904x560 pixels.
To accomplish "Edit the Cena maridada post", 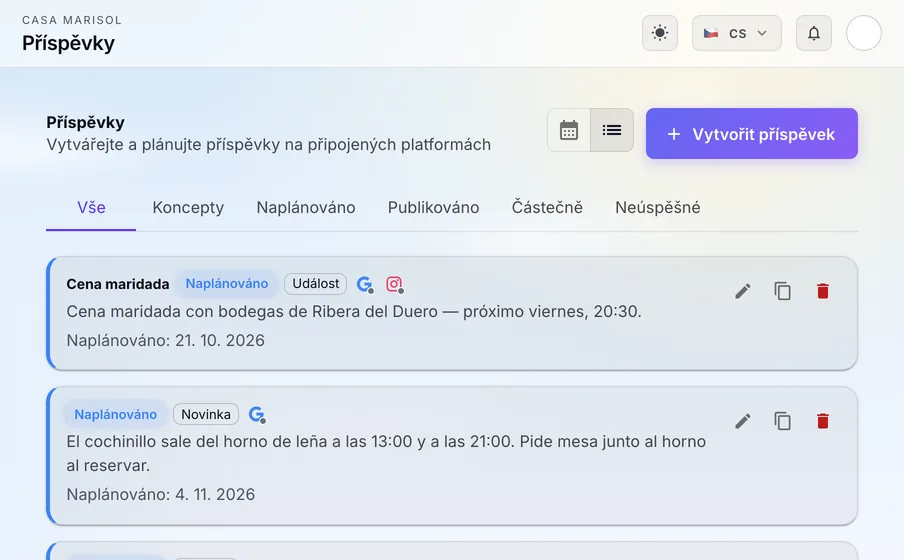I will [x=743, y=291].
